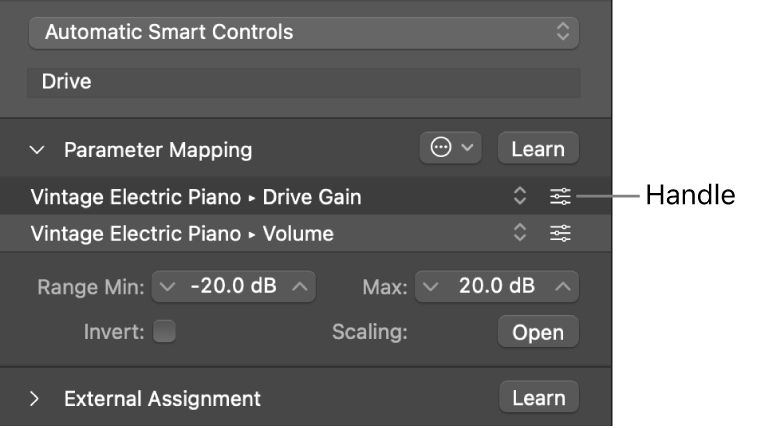This screenshot has height=428, width=772.
Task: Decrease Max value with down arrow
Action: click(x=429, y=286)
